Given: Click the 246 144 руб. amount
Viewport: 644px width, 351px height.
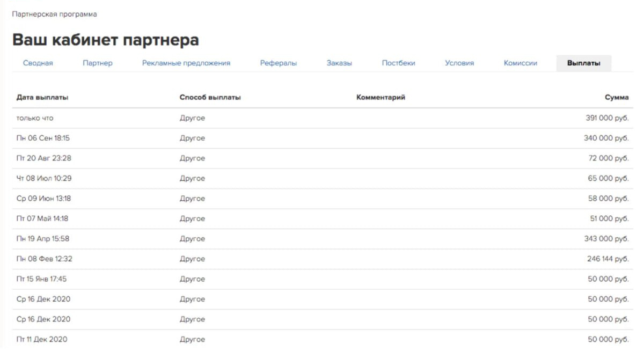Looking at the screenshot, I should pos(608,259).
